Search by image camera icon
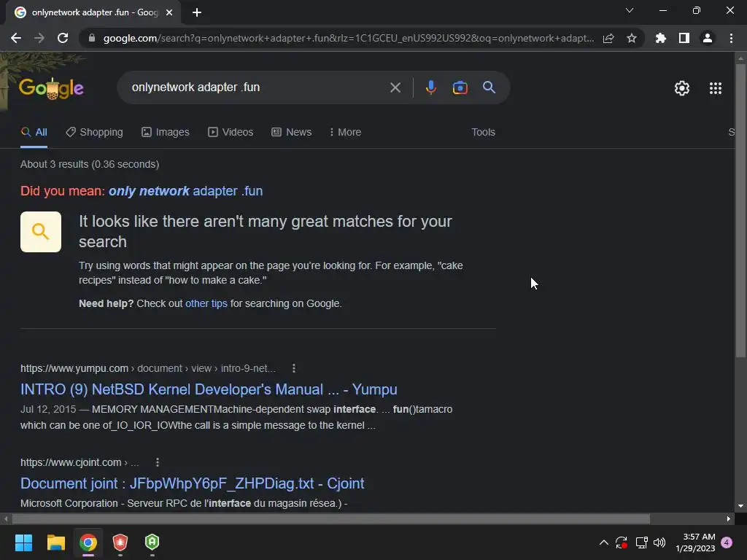 pos(460,87)
